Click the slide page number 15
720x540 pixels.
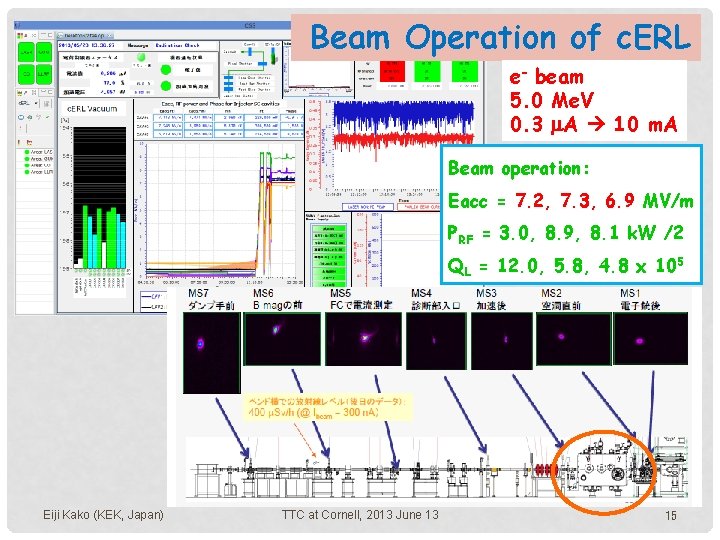click(x=671, y=515)
